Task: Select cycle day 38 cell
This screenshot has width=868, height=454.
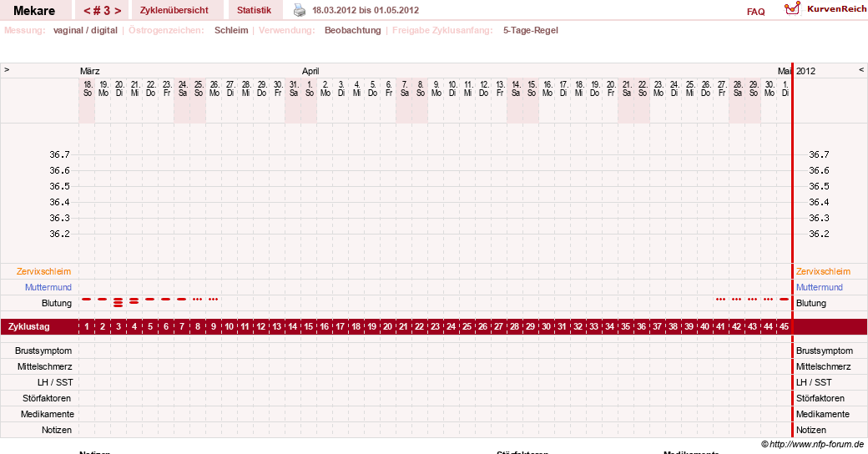Action: [674, 326]
